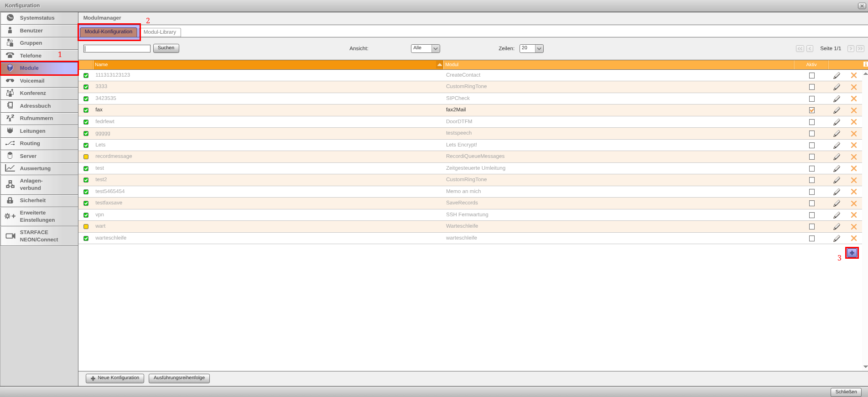
Task: Click the scrollbar down arrow of the table
Action: tap(865, 366)
